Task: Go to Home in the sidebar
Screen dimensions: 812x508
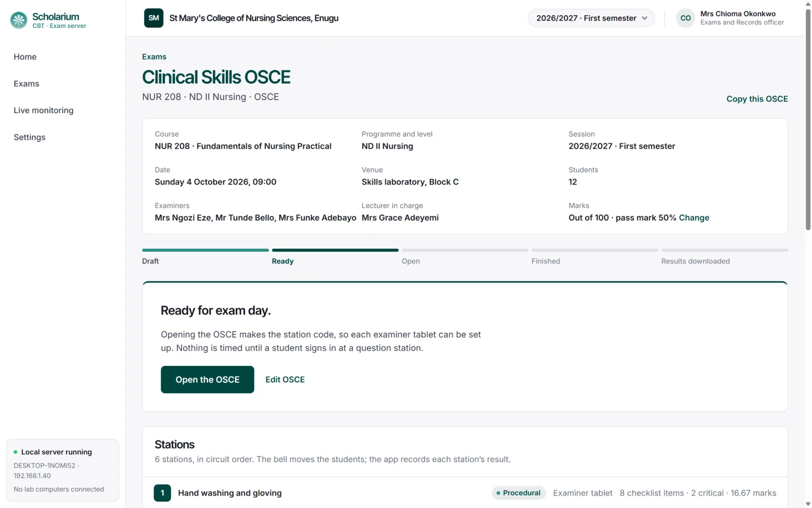Action: click(x=25, y=57)
